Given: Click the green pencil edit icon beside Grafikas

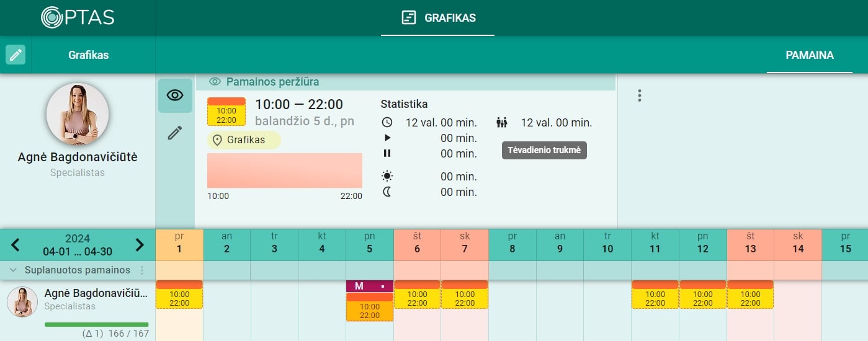Looking at the screenshot, I should click(x=16, y=55).
